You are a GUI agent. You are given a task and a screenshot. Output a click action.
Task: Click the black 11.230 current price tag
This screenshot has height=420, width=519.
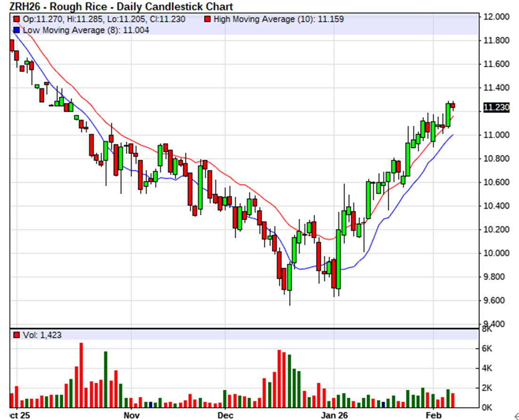pyautogui.click(x=496, y=108)
